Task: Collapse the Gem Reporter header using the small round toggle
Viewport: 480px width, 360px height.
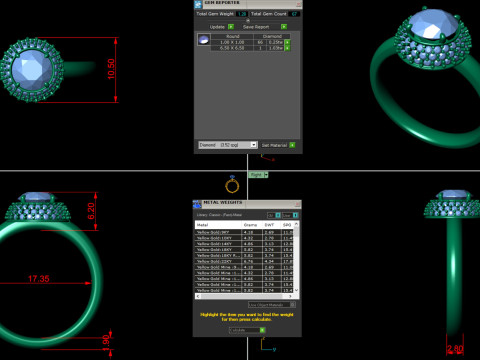Action: [x=248, y=20]
